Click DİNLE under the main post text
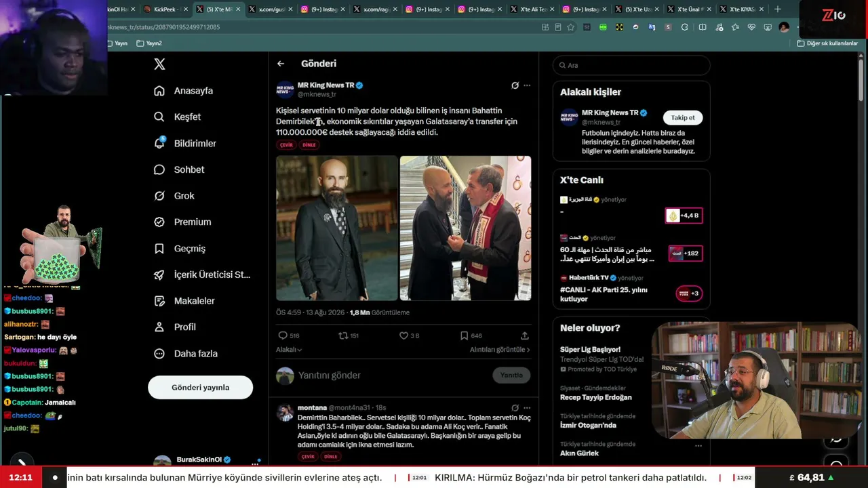The image size is (868, 488). coord(309,145)
